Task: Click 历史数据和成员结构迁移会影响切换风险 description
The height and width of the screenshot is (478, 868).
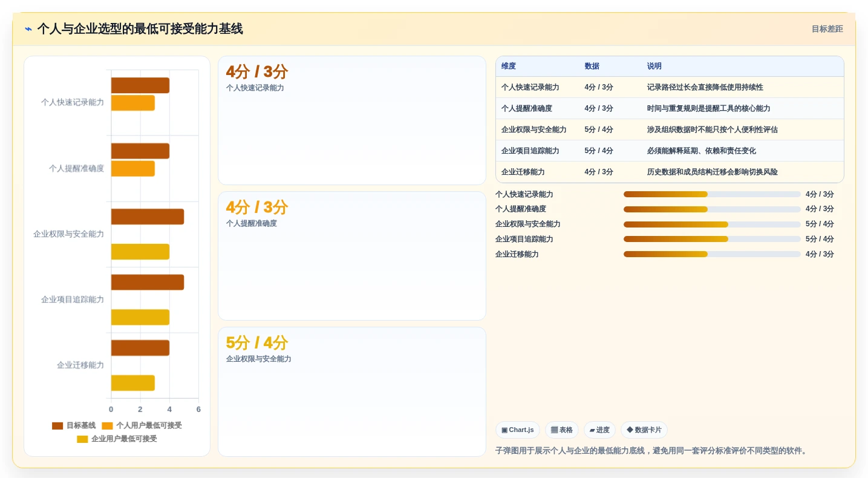Action: [x=713, y=172]
